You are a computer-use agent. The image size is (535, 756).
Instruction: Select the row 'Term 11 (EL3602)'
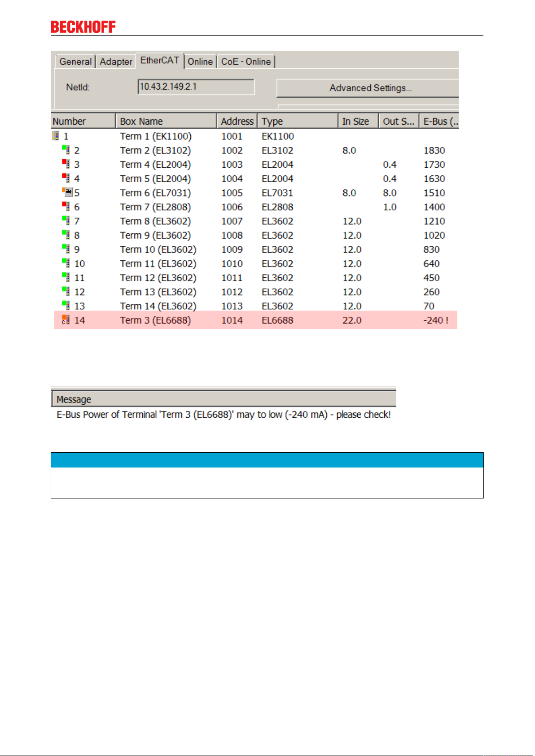tap(254, 263)
